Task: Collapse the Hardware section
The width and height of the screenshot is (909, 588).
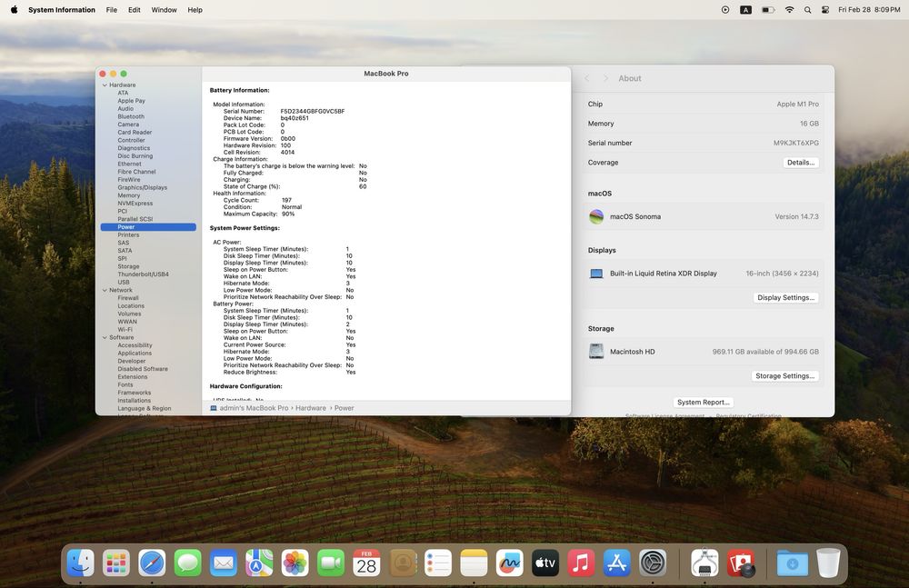Action: tap(105, 85)
